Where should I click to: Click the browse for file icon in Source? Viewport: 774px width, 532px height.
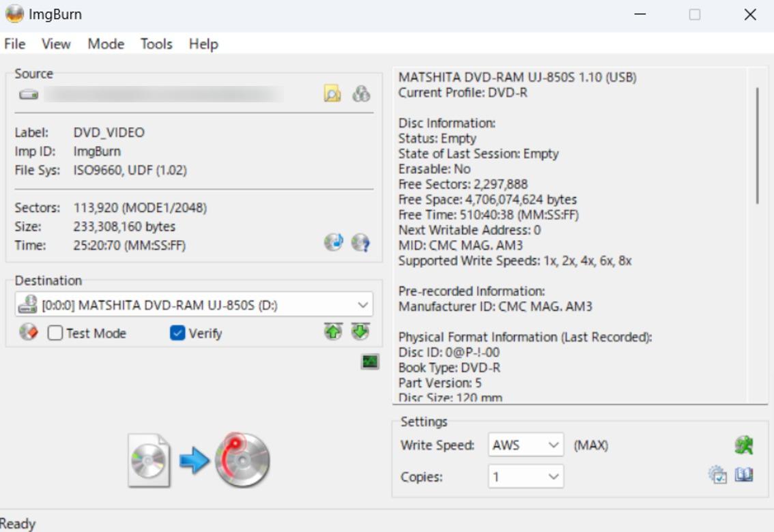(332, 93)
